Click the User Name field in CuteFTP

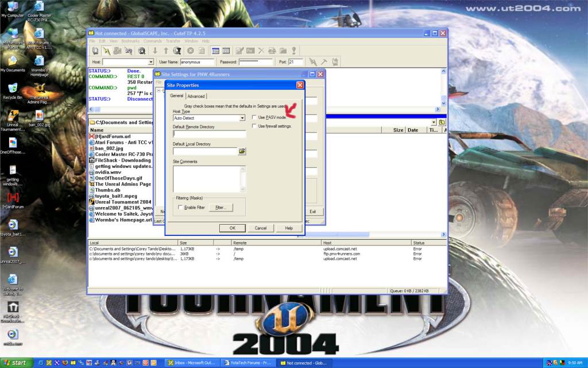tap(198, 62)
